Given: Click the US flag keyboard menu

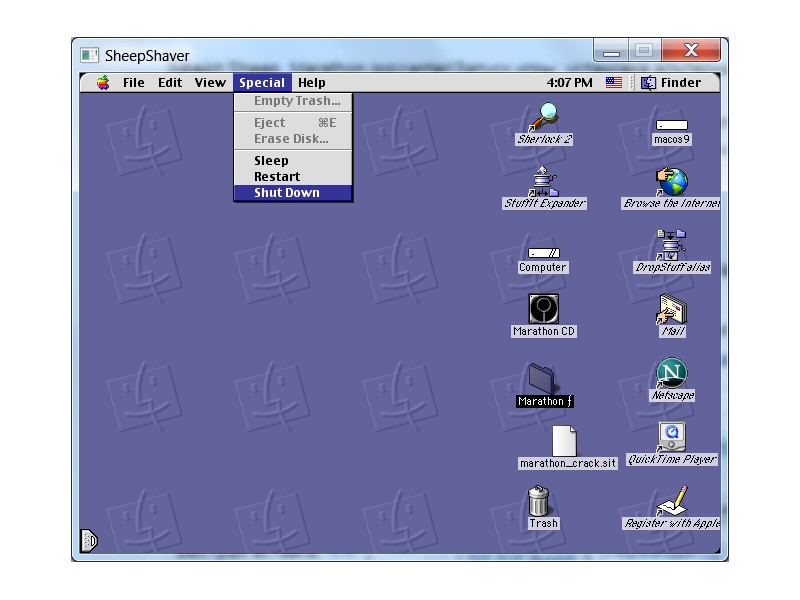Looking at the screenshot, I should point(614,83).
